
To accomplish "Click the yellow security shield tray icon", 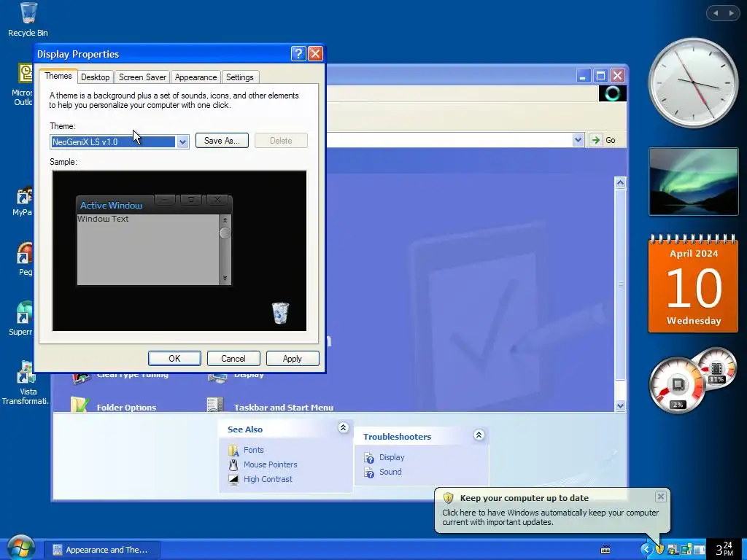I will pyautogui.click(x=659, y=550).
